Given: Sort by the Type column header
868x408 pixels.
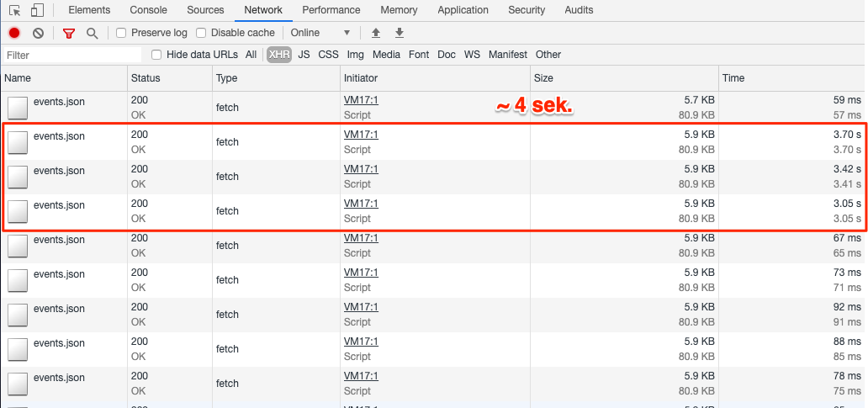Looking at the screenshot, I should coord(276,78).
